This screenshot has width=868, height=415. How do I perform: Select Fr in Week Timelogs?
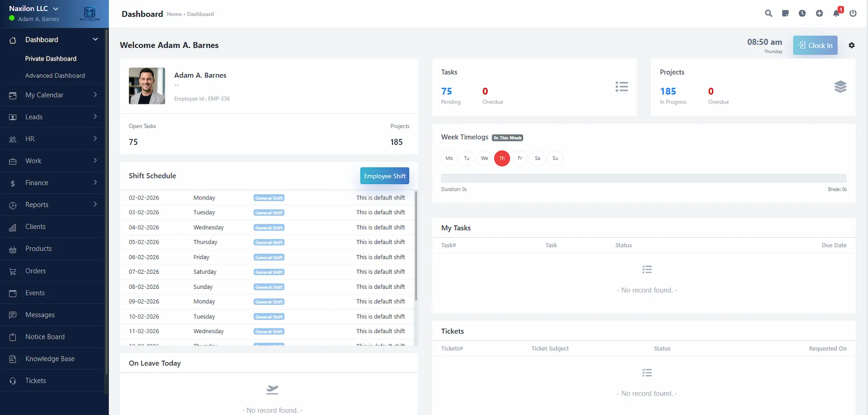(x=520, y=158)
